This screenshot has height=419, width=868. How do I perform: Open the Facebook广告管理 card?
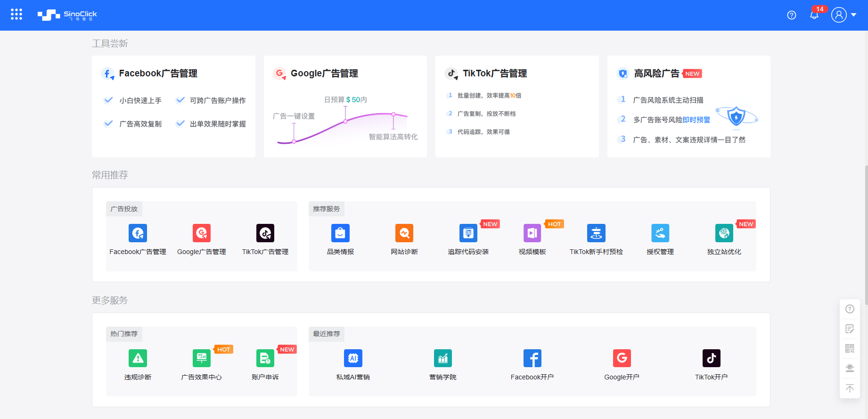[173, 107]
